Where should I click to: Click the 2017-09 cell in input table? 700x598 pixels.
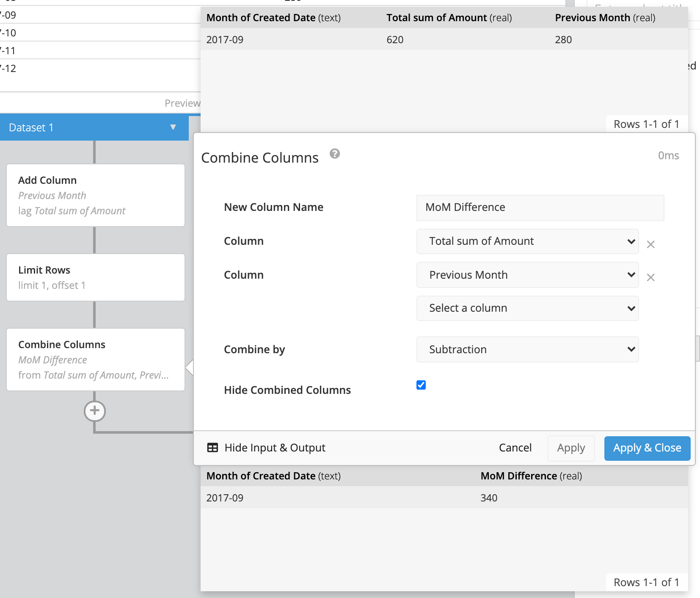tap(225, 39)
